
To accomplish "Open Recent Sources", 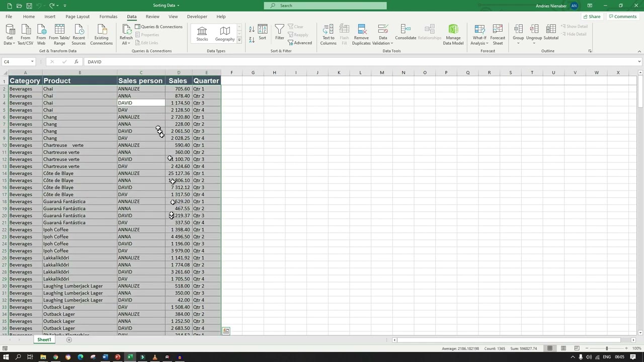I will pos(78,35).
